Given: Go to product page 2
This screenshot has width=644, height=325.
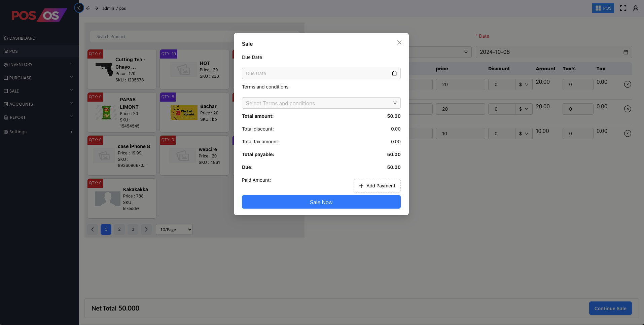Looking at the screenshot, I should point(119,229).
